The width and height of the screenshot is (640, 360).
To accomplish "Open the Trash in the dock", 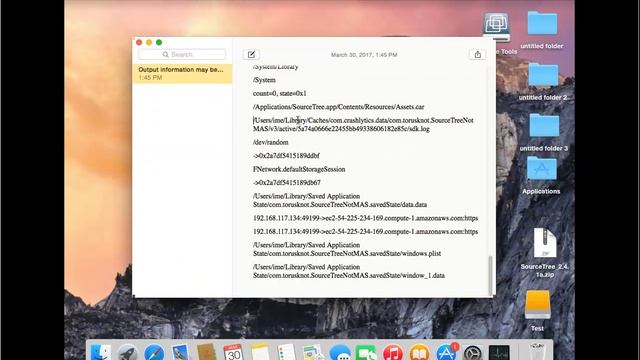I will click(537, 353).
